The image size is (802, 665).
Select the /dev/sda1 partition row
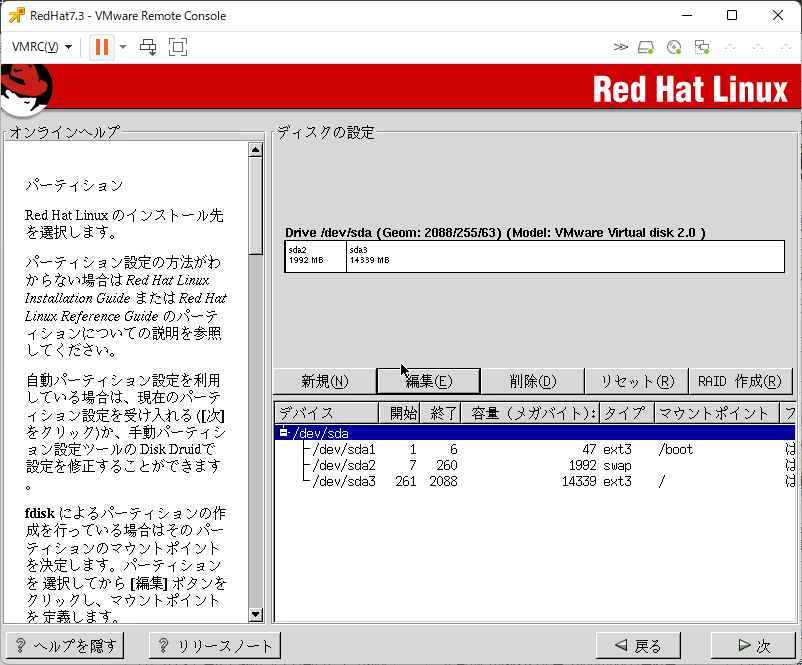pos(534,449)
